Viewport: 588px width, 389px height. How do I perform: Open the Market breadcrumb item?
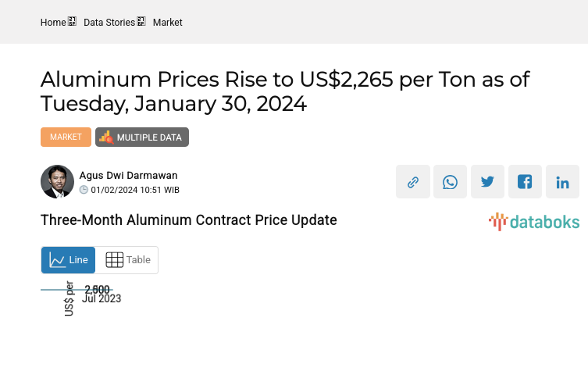click(x=167, y=23)
